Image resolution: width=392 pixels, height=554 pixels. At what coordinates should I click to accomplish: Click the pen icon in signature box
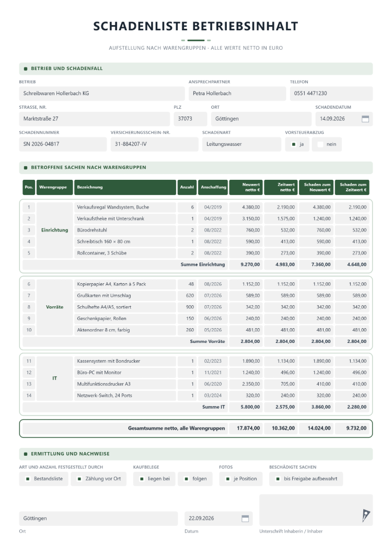[366, 515]
